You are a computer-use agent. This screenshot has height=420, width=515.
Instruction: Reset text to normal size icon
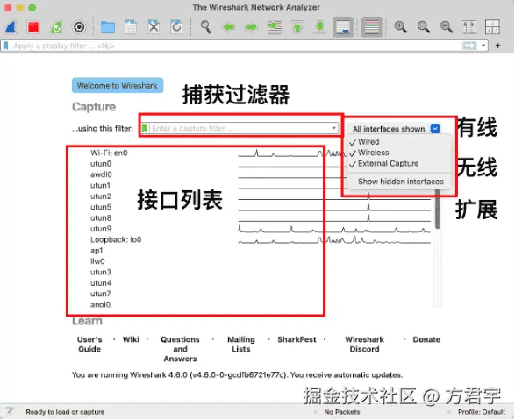coord(447,27)
